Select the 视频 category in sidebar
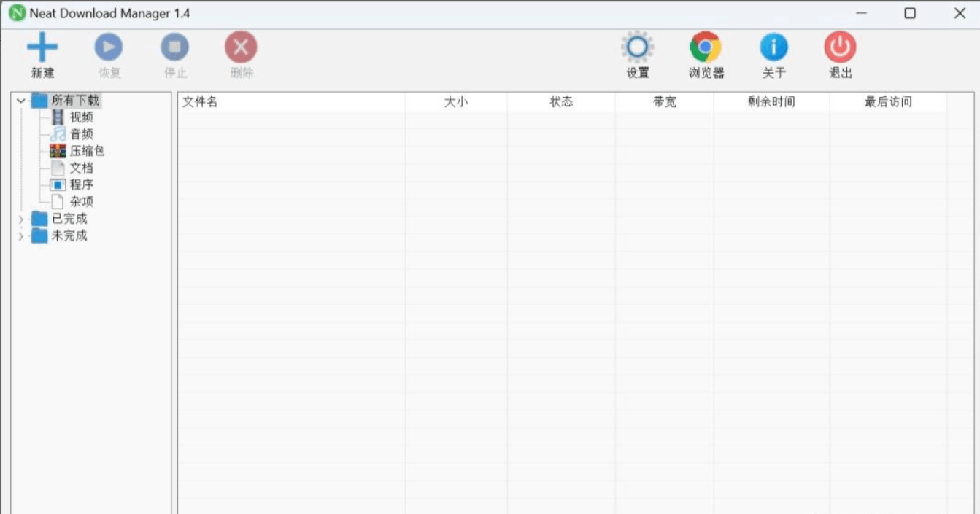This screenshot has height=514, width=980. (x=82, y=117)
